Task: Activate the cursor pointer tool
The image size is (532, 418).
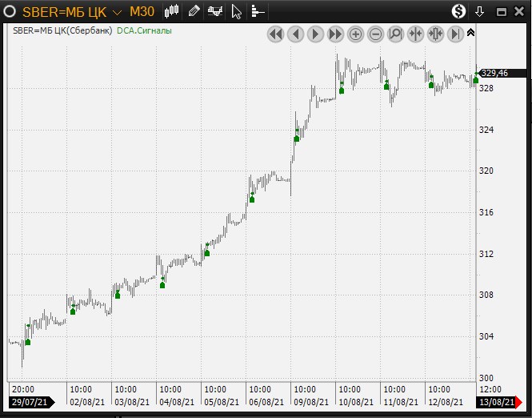Action: click(x=236, y=11)
